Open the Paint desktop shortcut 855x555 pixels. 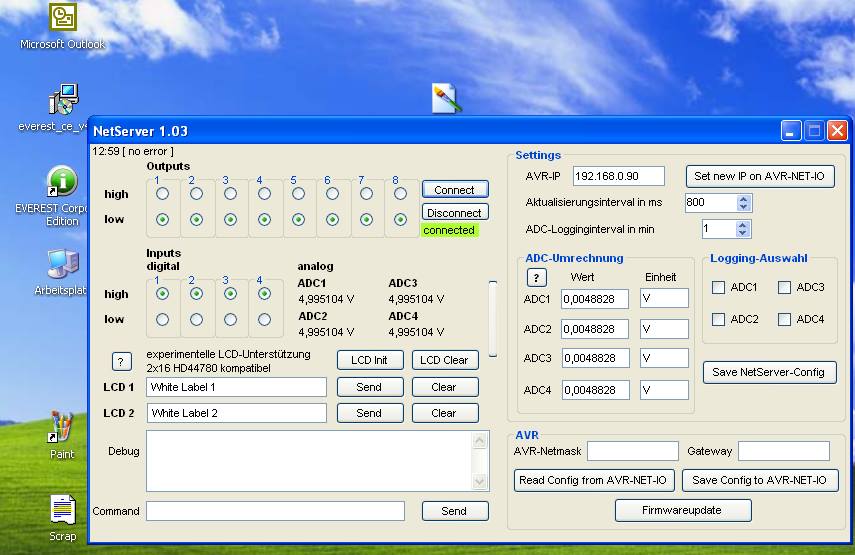[x=62, y=428]
